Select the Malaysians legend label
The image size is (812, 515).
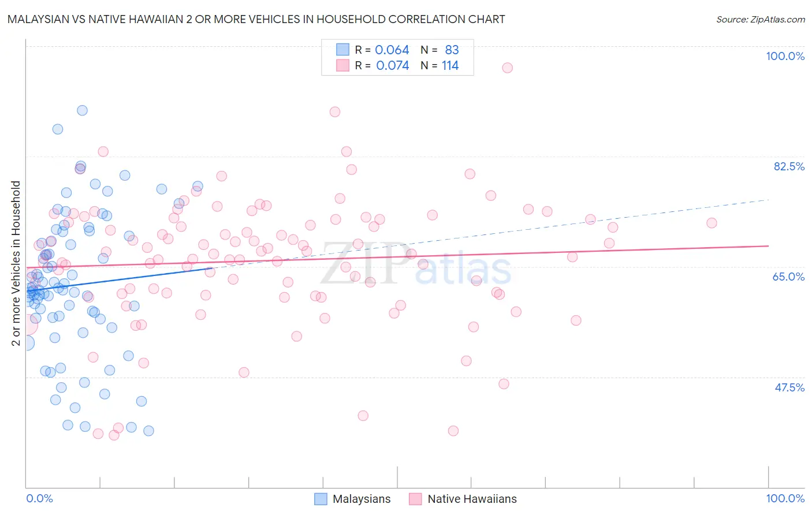(362, 499)
